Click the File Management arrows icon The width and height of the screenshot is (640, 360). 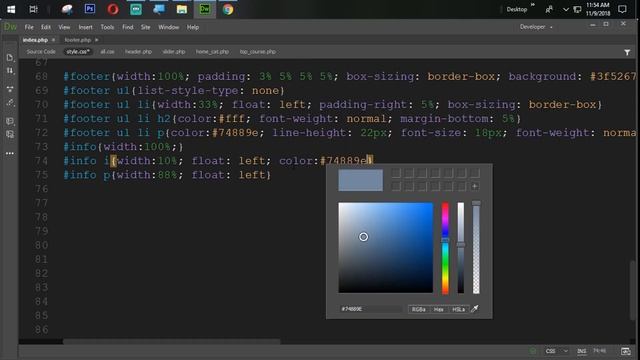10,71
